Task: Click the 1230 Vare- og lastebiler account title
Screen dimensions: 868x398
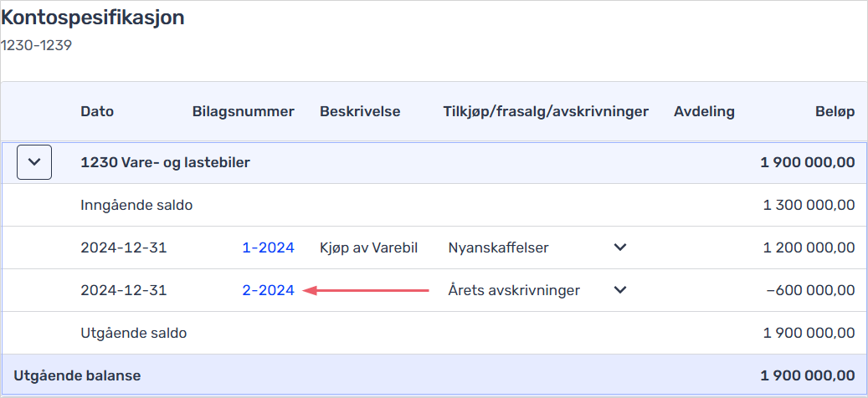Action: [165, 162]
